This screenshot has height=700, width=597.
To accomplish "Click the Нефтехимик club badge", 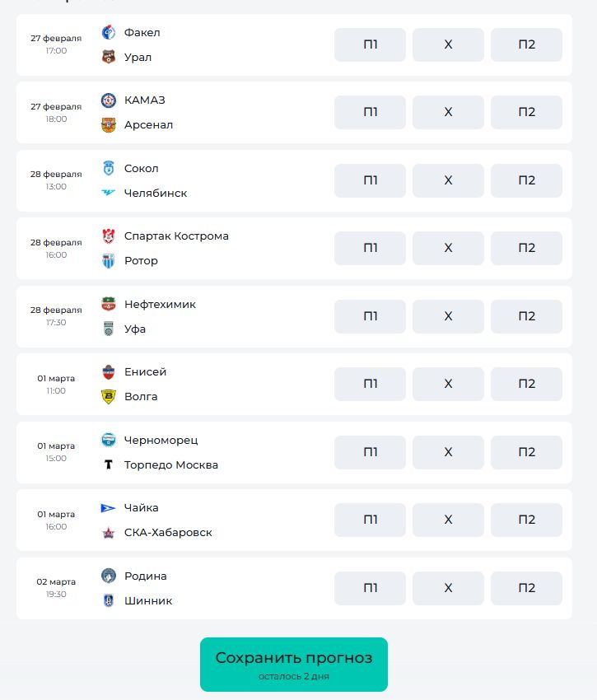I will pos(109,304).
